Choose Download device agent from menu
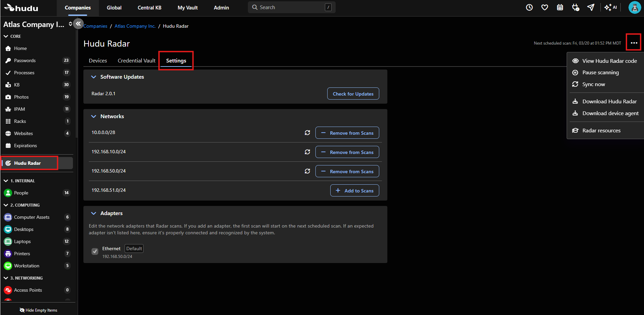644x315 pixels. [x=605, y=113]
